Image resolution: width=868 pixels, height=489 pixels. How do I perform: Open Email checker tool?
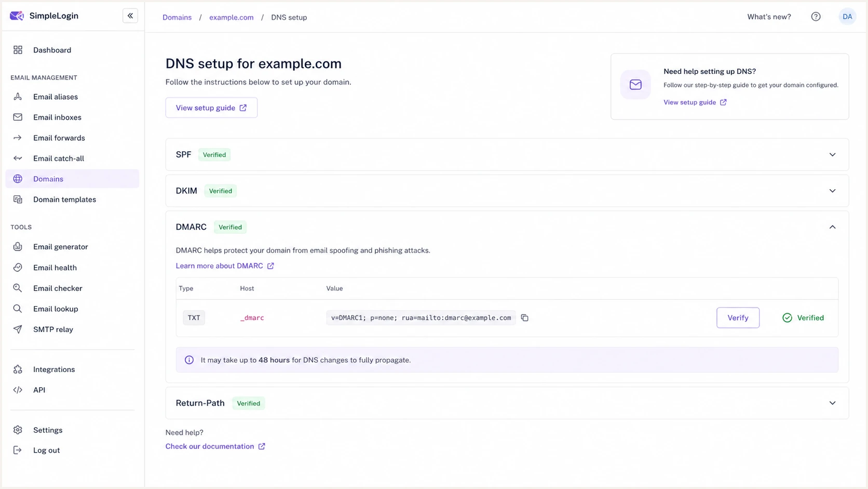coord(72,288)
